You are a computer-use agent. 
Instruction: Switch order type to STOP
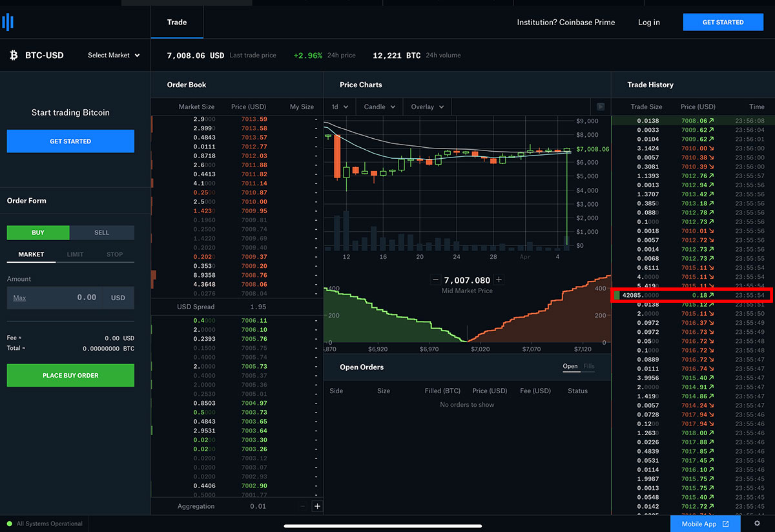point(114,254)
